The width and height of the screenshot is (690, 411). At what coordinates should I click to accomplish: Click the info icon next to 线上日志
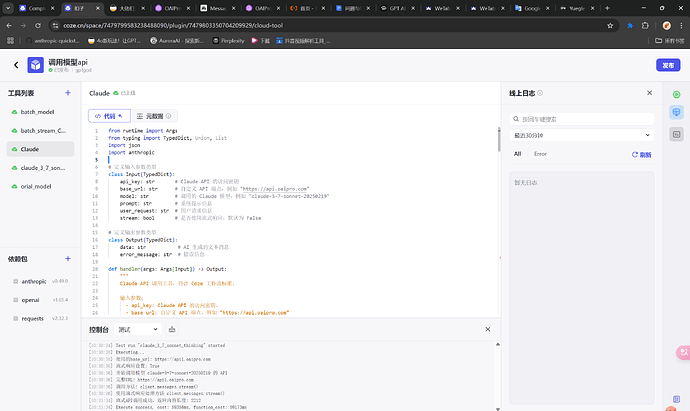pyautogui.click(x=540, y=93)
